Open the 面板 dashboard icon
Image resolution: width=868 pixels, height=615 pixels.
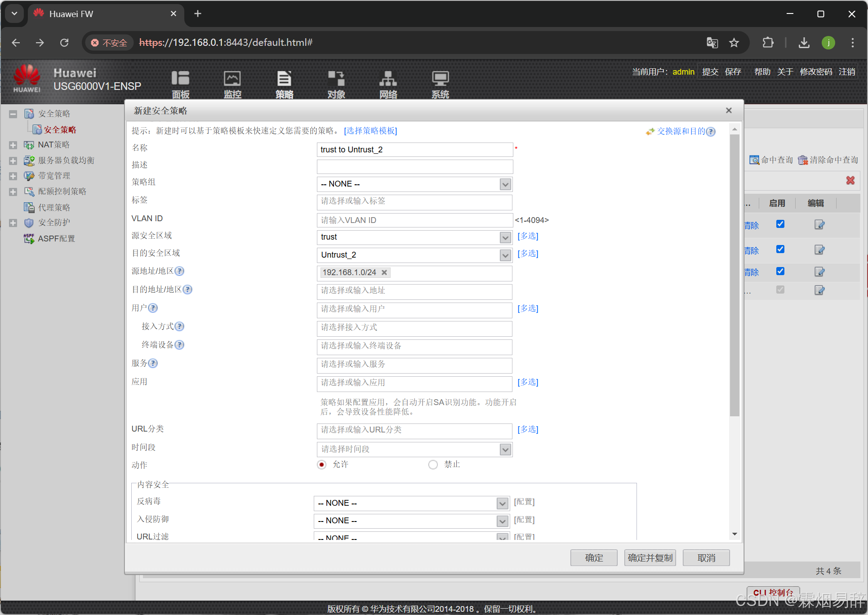coord(180,79)
